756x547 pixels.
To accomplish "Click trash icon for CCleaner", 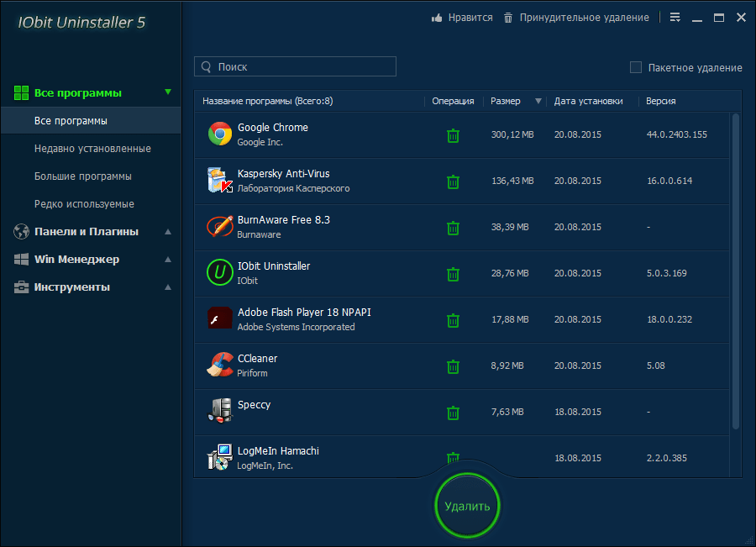I will click(x=453, y=366).
